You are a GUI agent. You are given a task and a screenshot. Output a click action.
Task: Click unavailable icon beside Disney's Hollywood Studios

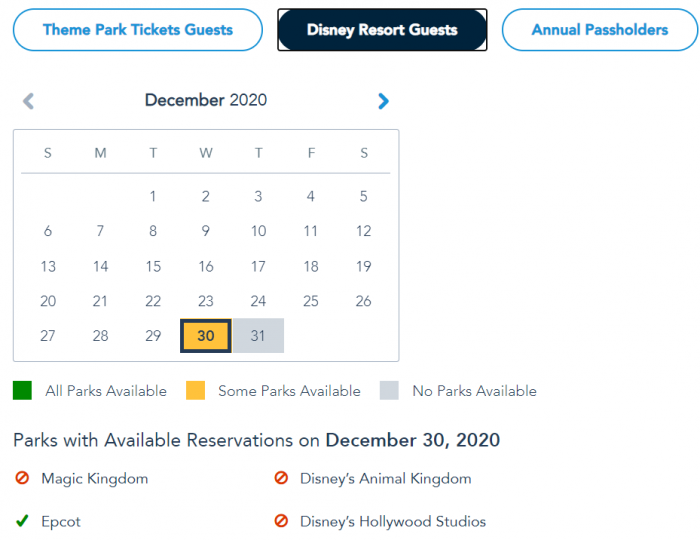click(x=281, y=521)
